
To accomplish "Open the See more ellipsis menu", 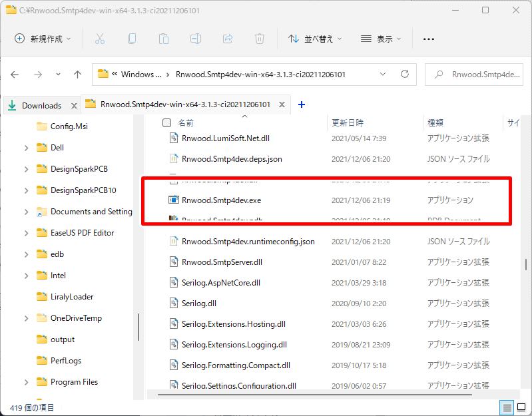I will (429, 39).
